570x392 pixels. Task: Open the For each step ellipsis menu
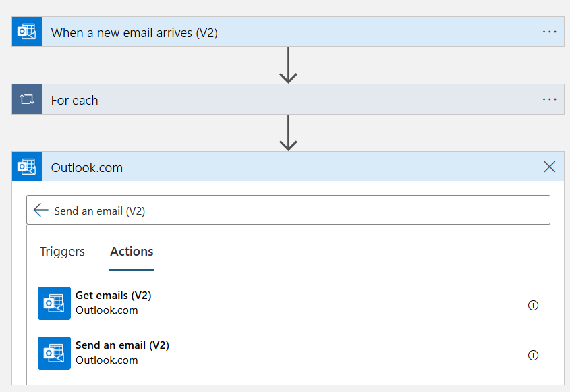[550, 100]
